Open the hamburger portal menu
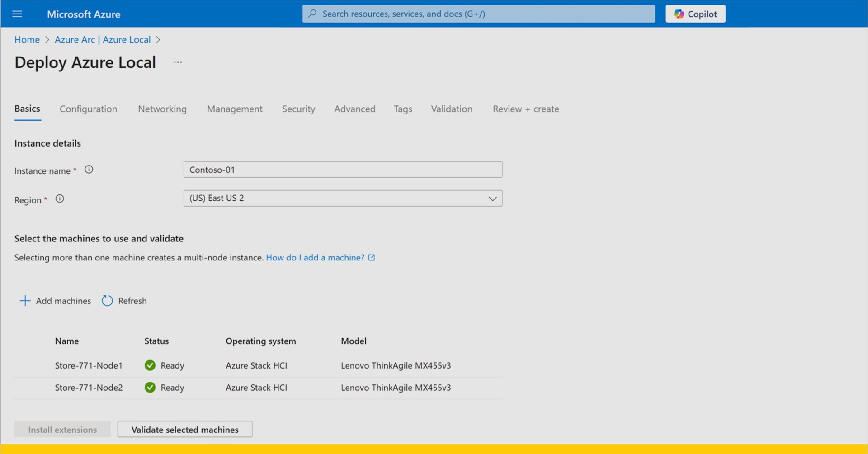Screen dimensions: 868x454 click(x=17, y=14)
